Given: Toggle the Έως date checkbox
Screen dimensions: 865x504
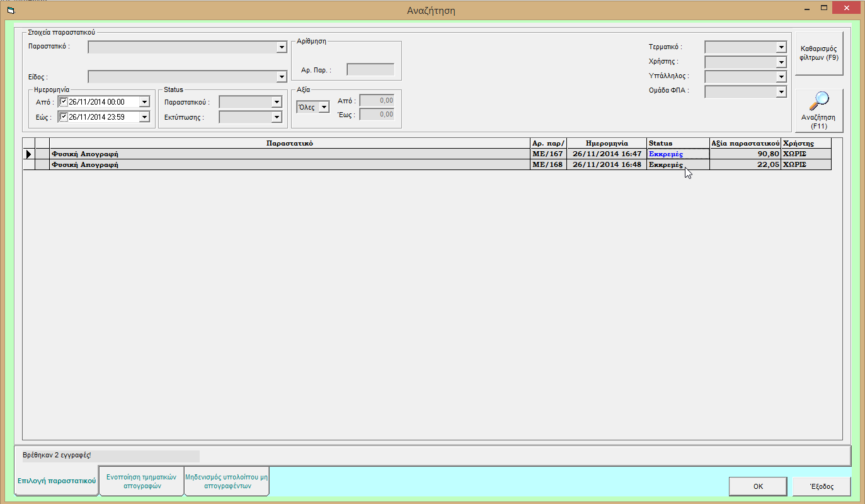Looking at the screenshot, I should pyautogui.click(x=63, y=117).
